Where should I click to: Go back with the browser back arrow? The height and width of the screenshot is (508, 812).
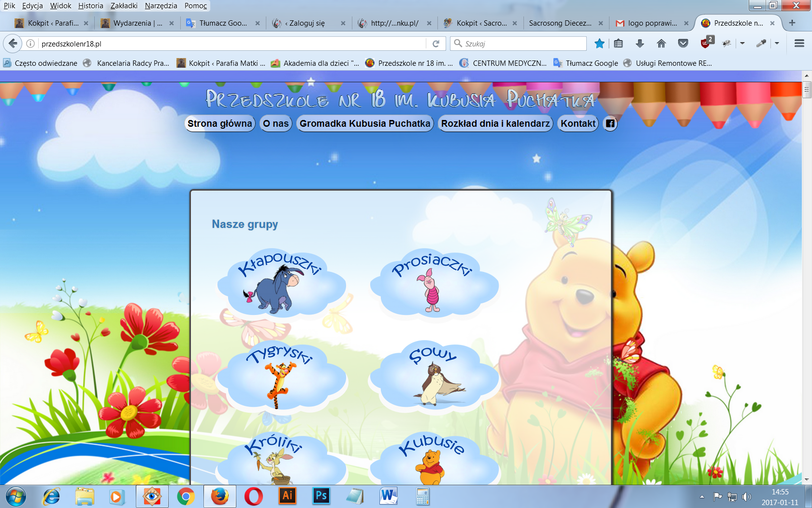click(x=13, y=44)
